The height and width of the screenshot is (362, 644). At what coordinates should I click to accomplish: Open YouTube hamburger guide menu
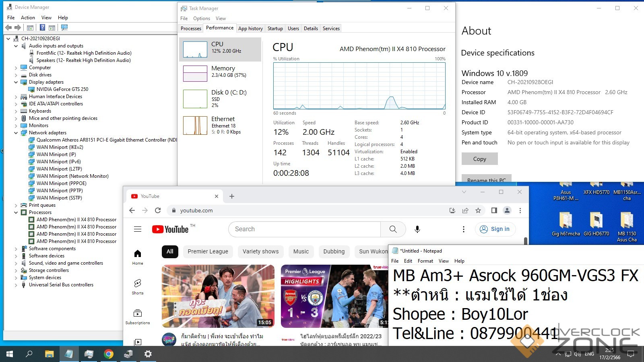coord(138,229)
